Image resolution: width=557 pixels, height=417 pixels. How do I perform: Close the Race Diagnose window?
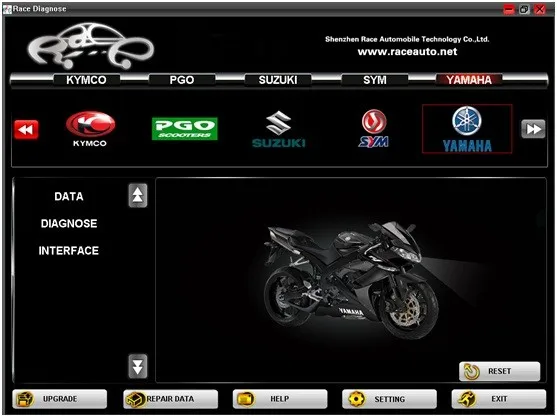[x=540, y=9]
